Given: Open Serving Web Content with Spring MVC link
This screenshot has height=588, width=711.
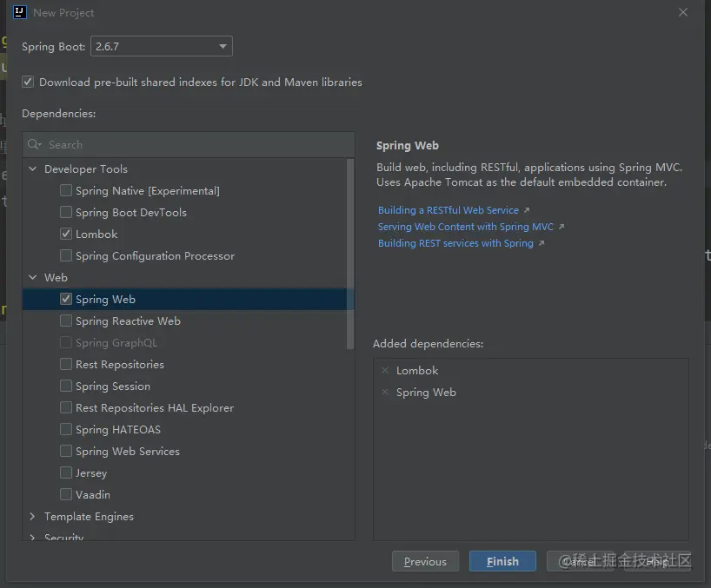Looking at the screenshot, I should pyautogui.click(x=466, y=227).
